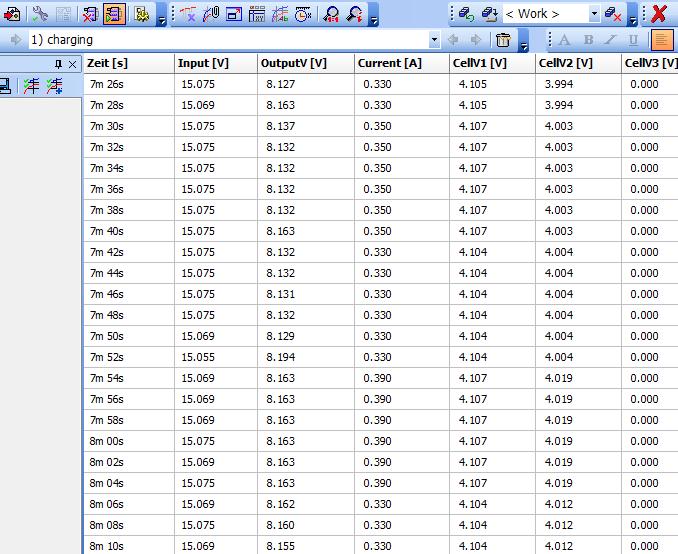Open second toolbar's overflow options arrow
The image size is (678, 554).
374,20
